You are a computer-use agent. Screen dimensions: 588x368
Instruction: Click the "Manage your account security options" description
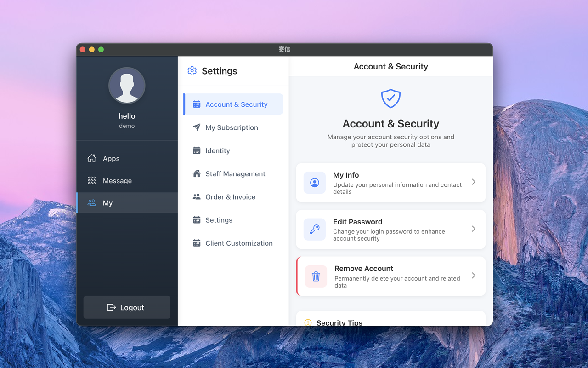tap(391, 141)
